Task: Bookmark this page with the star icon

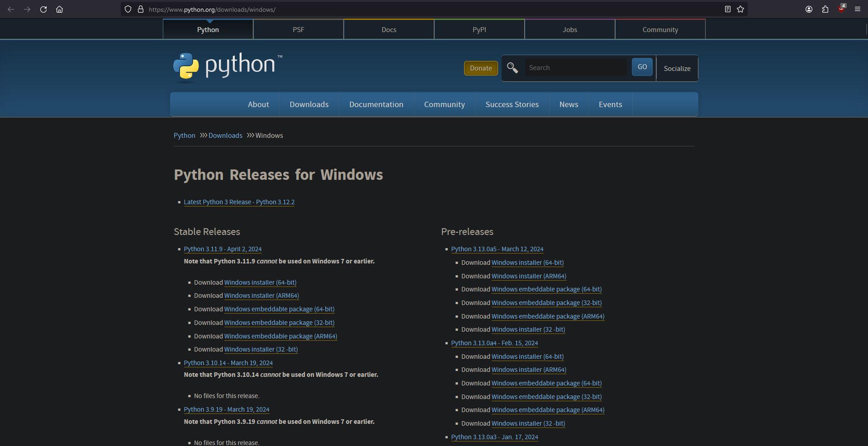Action: [740, 9]
